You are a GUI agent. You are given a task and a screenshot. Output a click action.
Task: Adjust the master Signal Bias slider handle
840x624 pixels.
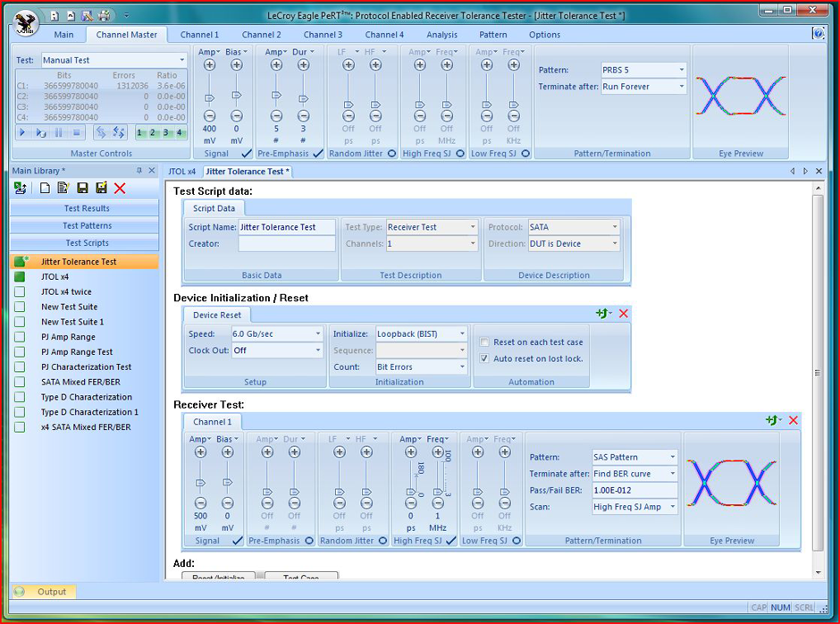coord(236,95)
